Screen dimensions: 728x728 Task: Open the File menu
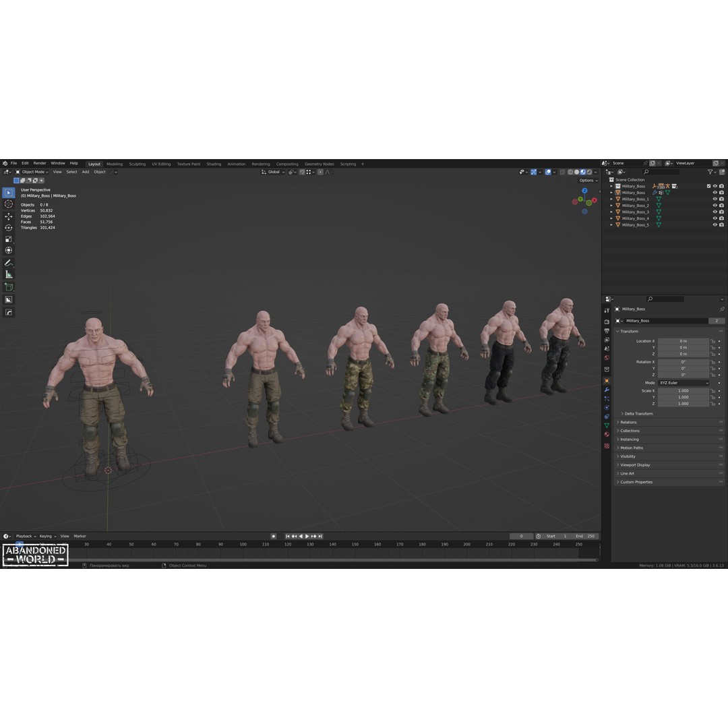14,163
